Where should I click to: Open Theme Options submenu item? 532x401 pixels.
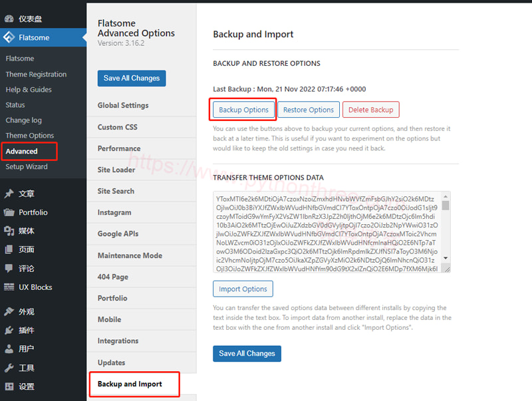tap(29, 136)
